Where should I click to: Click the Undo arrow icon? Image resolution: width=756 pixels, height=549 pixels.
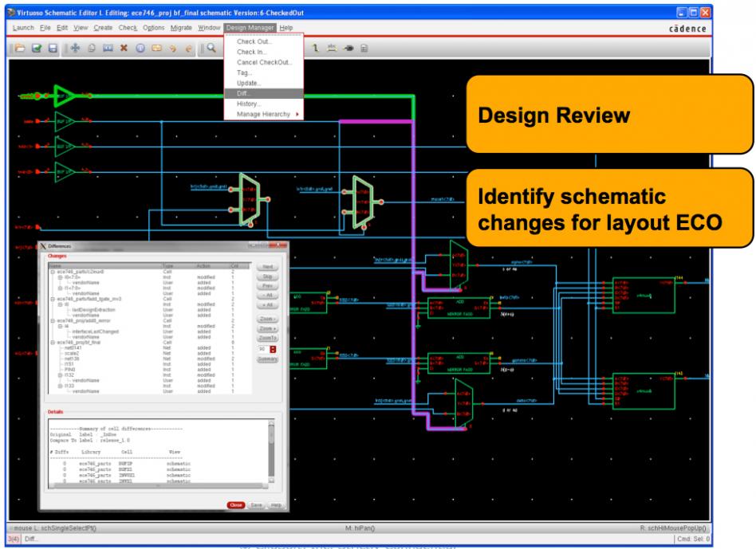(172, 48)
